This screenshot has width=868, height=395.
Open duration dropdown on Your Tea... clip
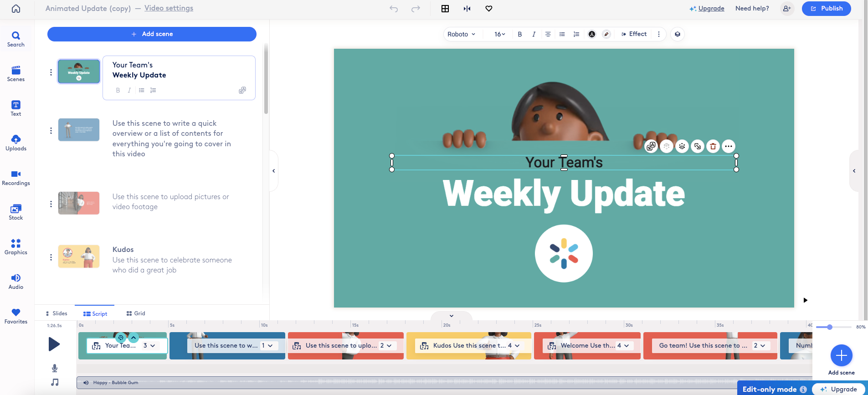coord(149,346)
